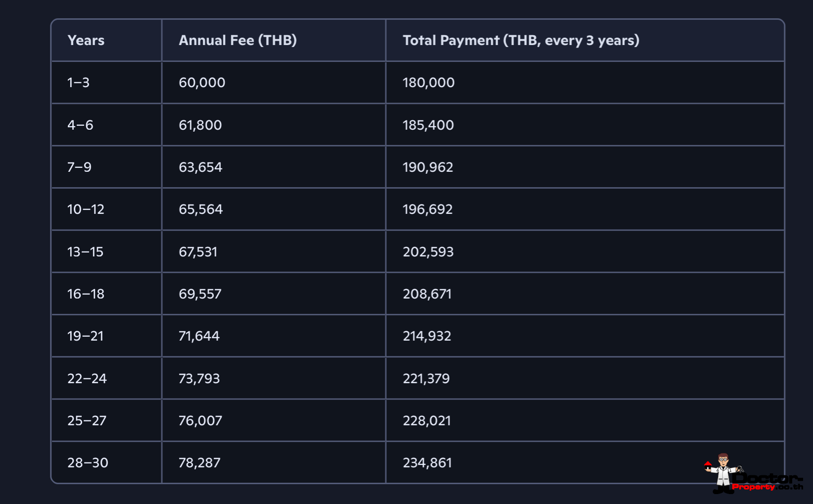
Task: Select the 214,932 total payment cell
Action: pos(427,336)
